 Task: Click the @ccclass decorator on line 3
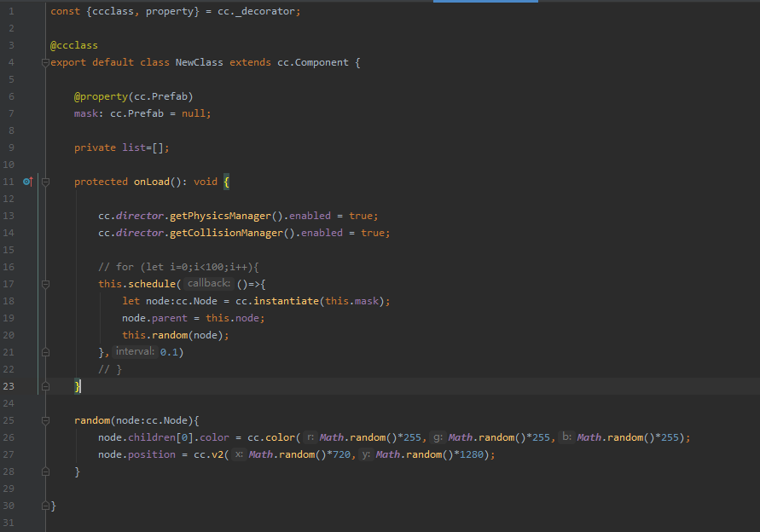[x=74, y=45]
